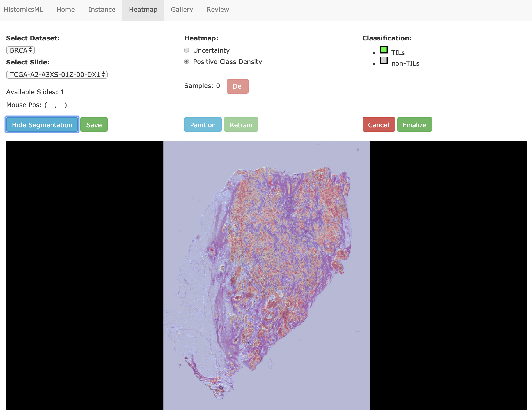Open the HistomicsML brand link
Viewport: 532px width, 416px height.
coord(24,10)
